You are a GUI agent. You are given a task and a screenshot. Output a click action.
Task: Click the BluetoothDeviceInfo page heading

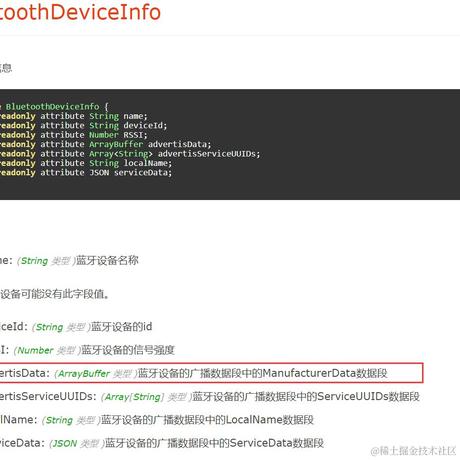click(80, 12)
